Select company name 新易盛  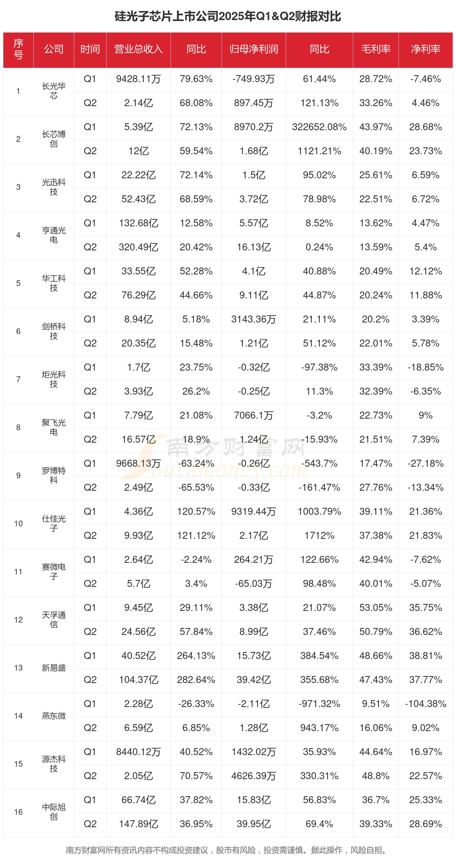click(54, 668)
